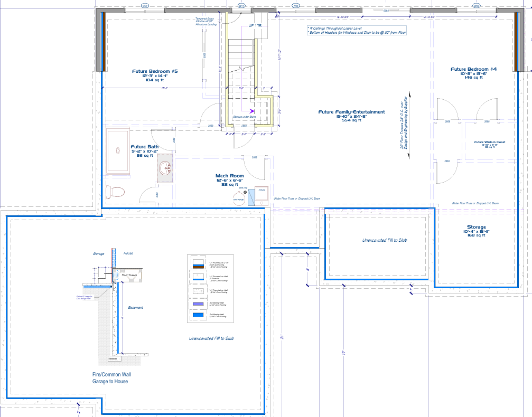Select the "UP 17R" stair label
This screenshot has width=532, height=417.
tap(255, 26)
